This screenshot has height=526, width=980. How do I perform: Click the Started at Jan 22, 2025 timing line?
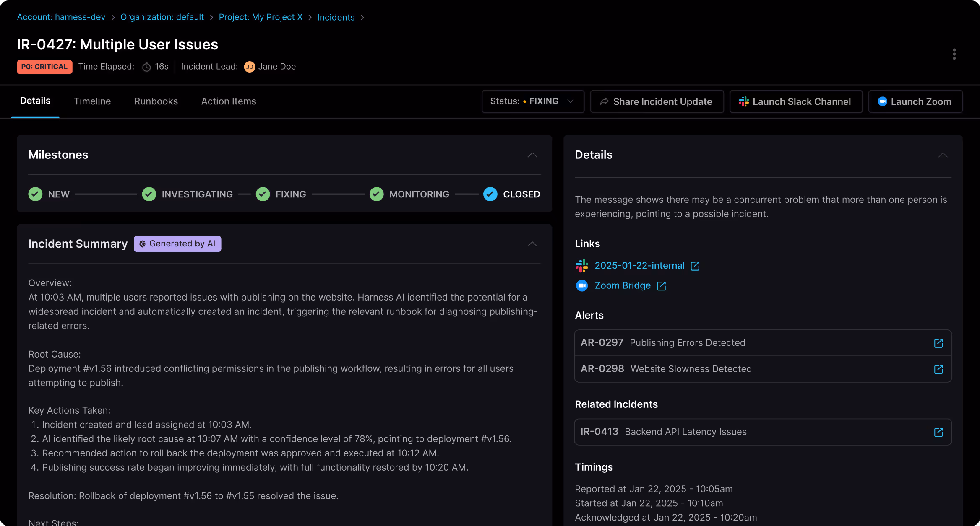649,503
